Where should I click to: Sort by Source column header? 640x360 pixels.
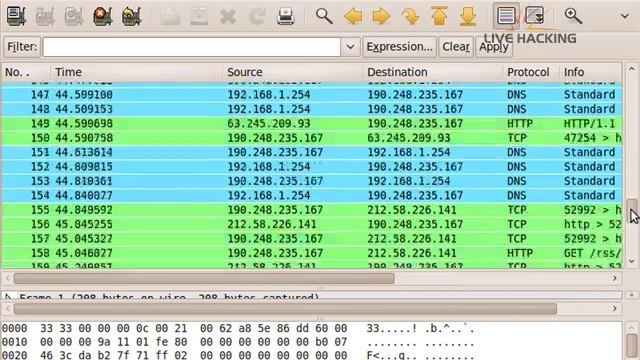point(292,72)
